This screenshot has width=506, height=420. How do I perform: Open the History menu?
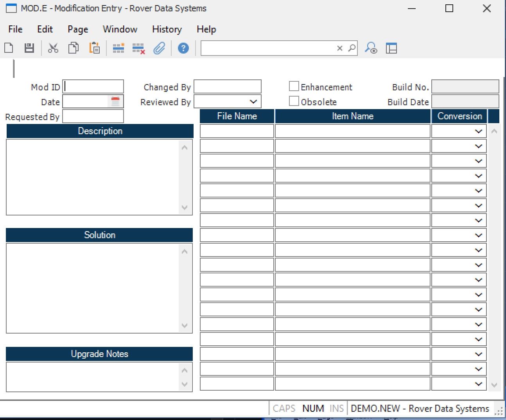pos(167,29)
